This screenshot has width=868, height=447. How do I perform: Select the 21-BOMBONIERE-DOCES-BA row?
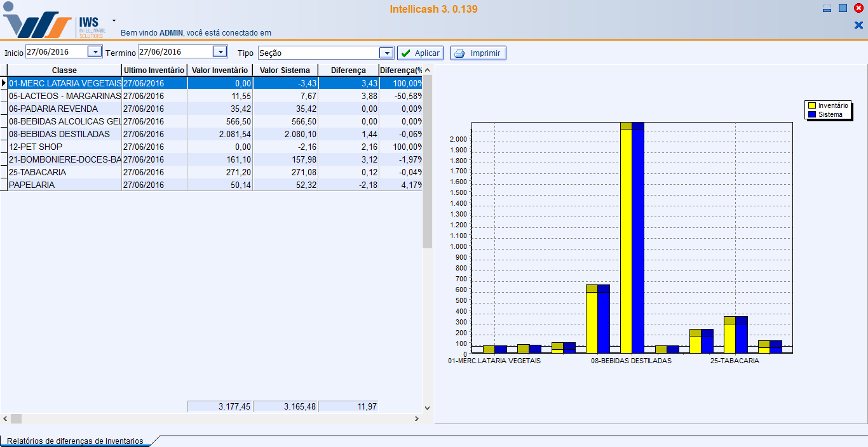[x=215, y=159]
